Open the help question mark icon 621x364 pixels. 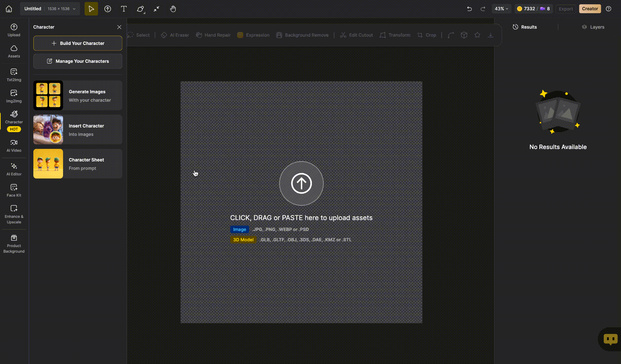click(608, 9)
